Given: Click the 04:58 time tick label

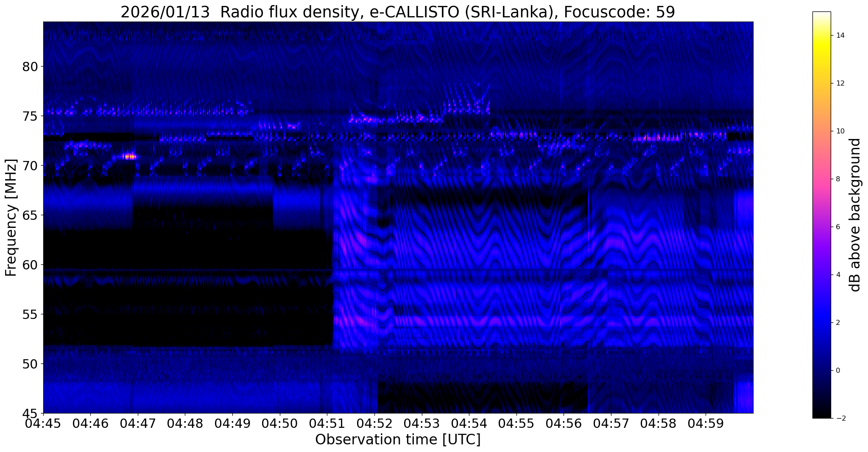Looking at the screenshot, I should click(659, 423).
